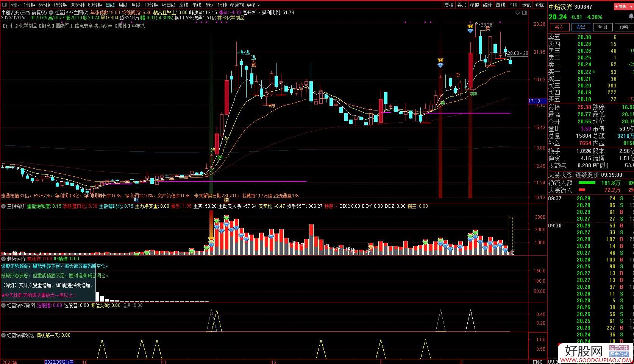Viewport: 634px width, 364px height.
Task: Switch to the 日线 daily chart
Action: pyautogui.click(x=110, y=5)
